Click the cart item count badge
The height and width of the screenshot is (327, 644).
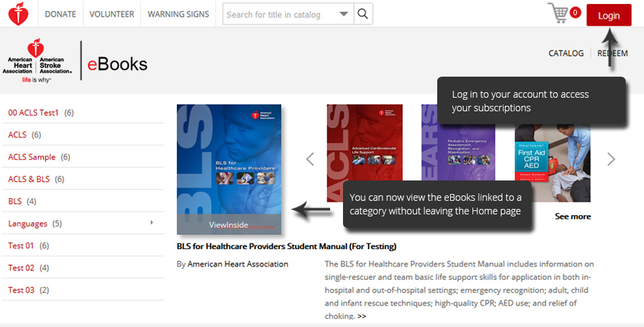tap(575, 12)
